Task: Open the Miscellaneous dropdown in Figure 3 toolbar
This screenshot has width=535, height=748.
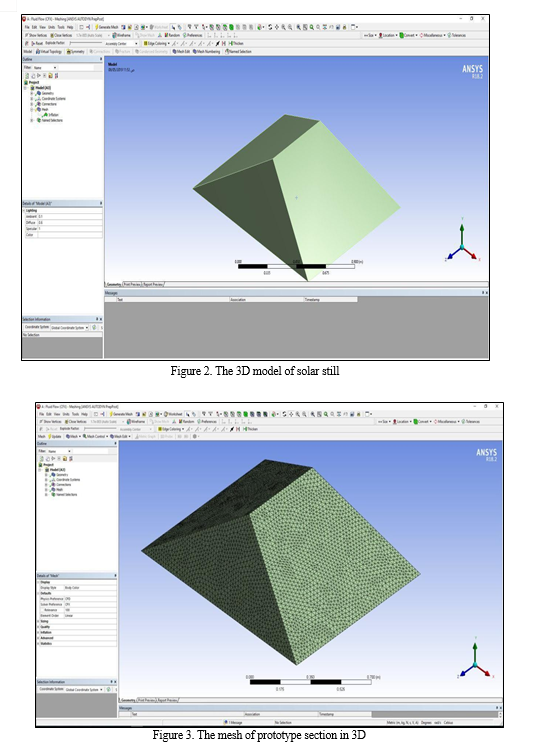Action: click(x=447, y=422)
